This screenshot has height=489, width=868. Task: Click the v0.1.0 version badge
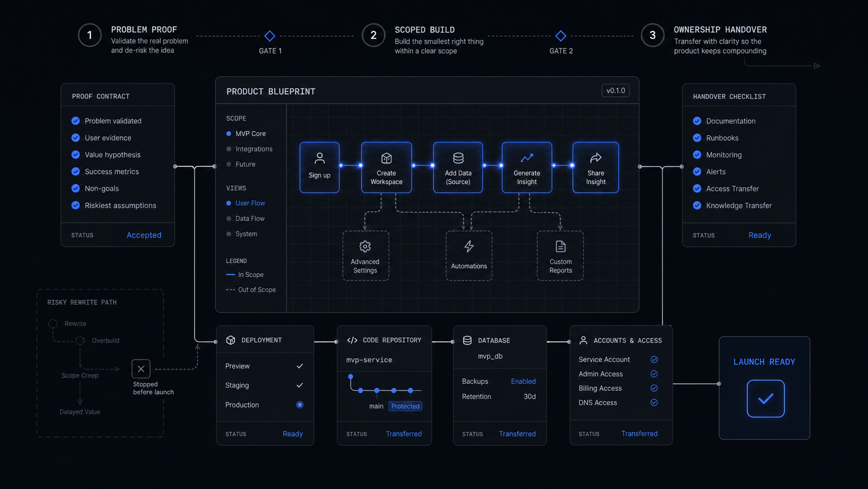(x=616, y=90)
